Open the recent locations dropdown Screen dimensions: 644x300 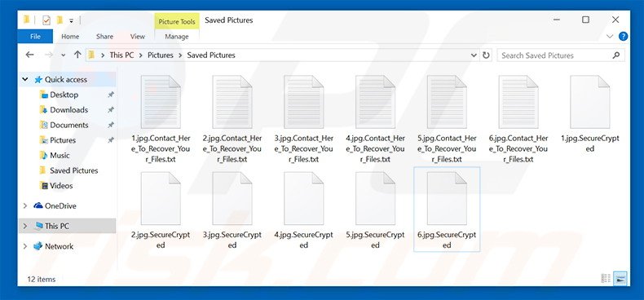click(63, 55)
